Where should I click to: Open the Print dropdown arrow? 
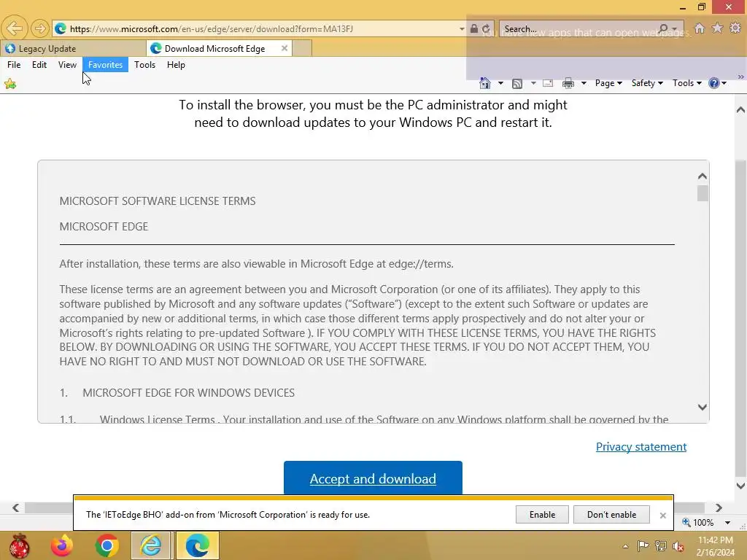point(584,83)
